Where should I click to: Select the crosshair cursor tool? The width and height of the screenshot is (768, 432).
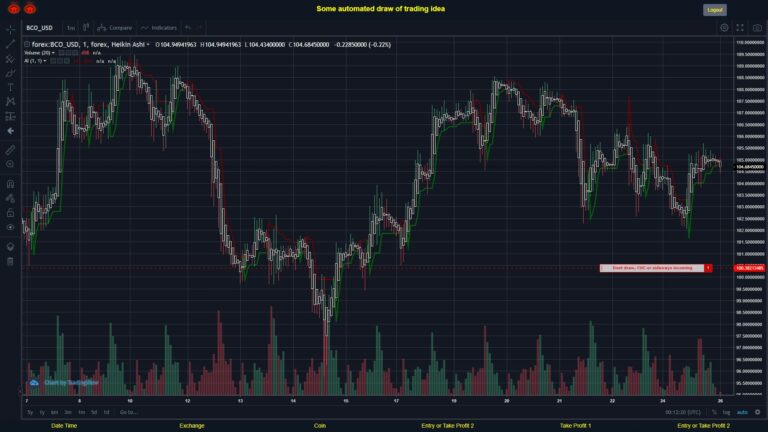[x=10, y=29]
